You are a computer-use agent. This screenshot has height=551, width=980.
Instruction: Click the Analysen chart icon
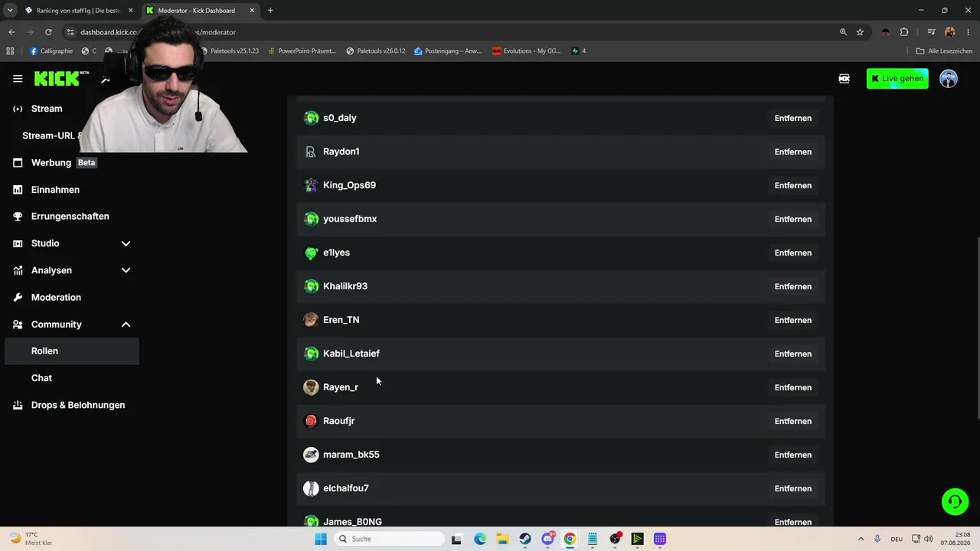18,271
